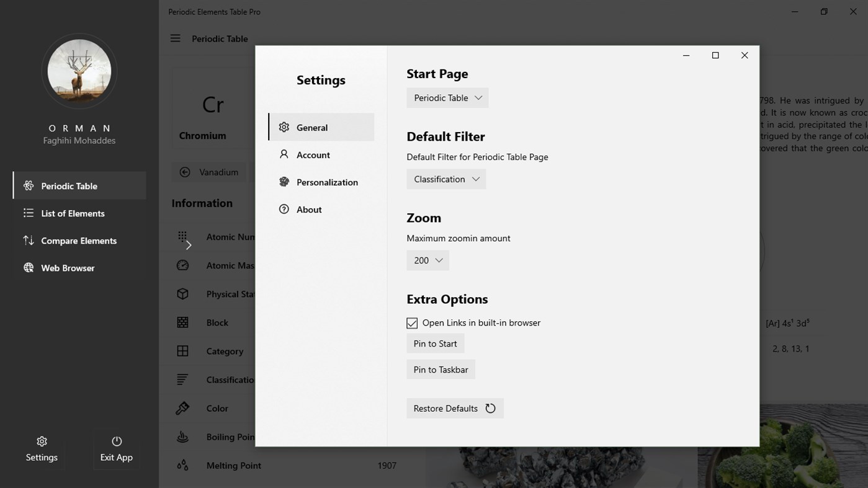868x488 pixels.
Task: Click the Atomic Number grid icon
Action: click(182, 236)
